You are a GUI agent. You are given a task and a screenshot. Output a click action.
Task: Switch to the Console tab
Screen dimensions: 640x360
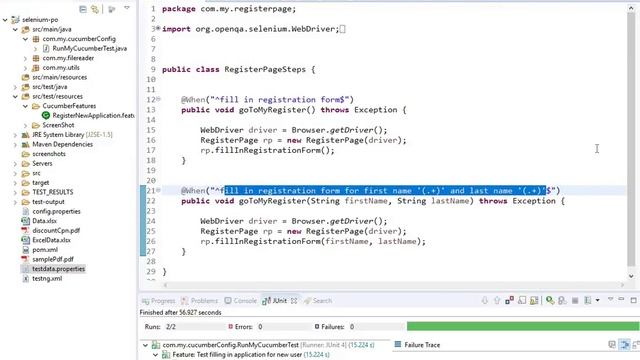(240, 301)
